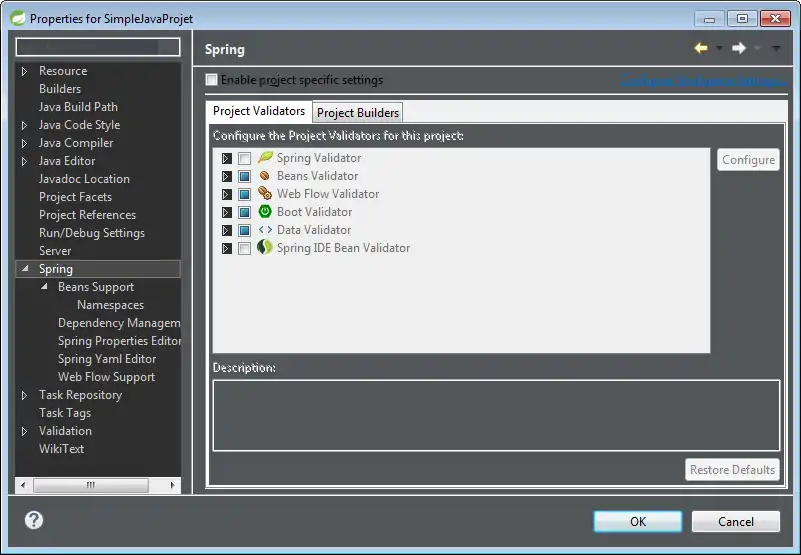The height and width of the screenshot is (555, 801).
Task: Open Configure Workspace Settings link
Action: click(x=704, y=81)
